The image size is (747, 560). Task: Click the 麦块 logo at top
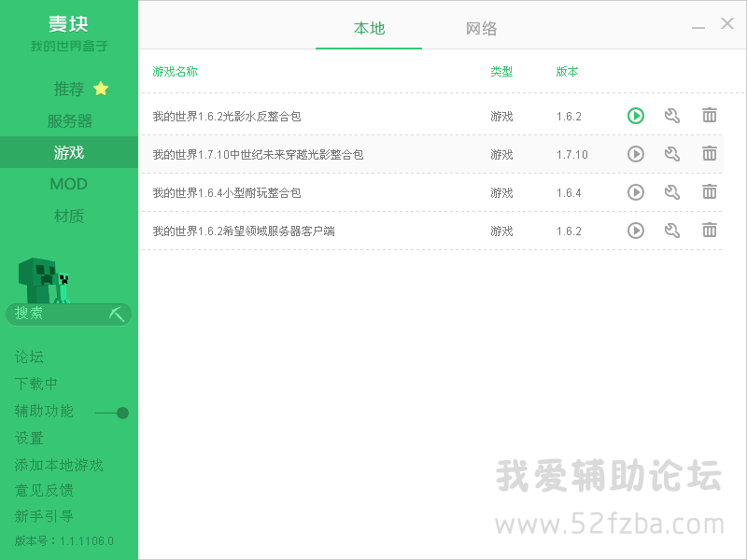tap(68, 24)
